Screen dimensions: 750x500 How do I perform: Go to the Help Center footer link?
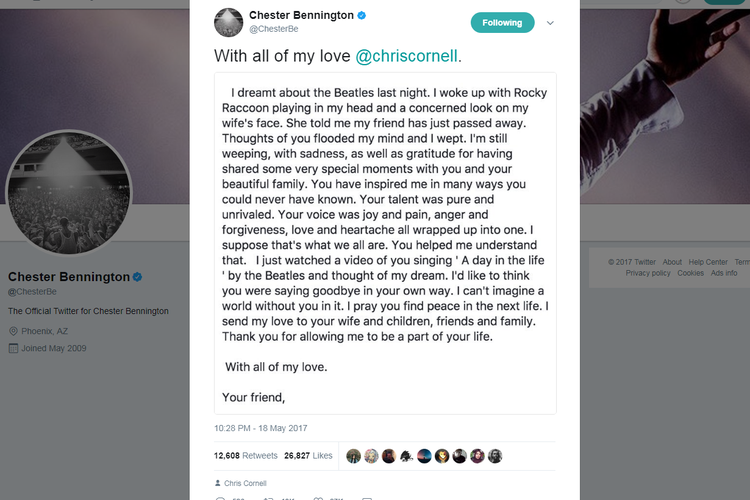708,262
